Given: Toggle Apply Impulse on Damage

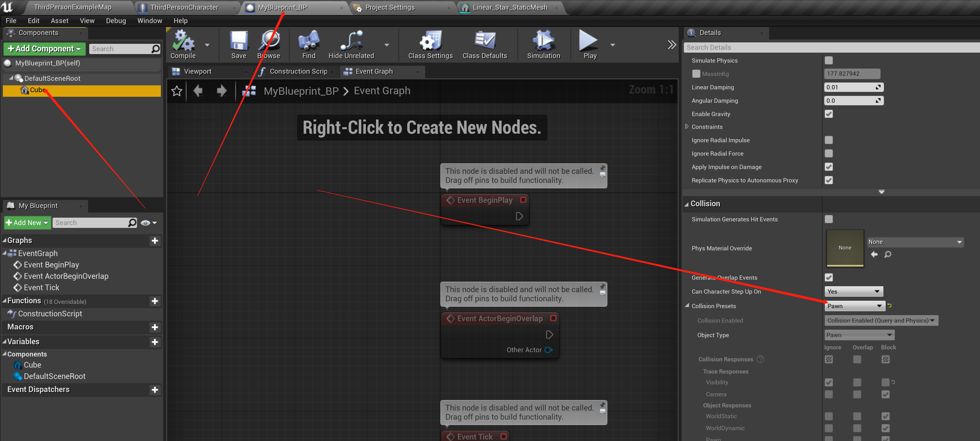Looking at the screenshot, I should click(x=829, y=167).
